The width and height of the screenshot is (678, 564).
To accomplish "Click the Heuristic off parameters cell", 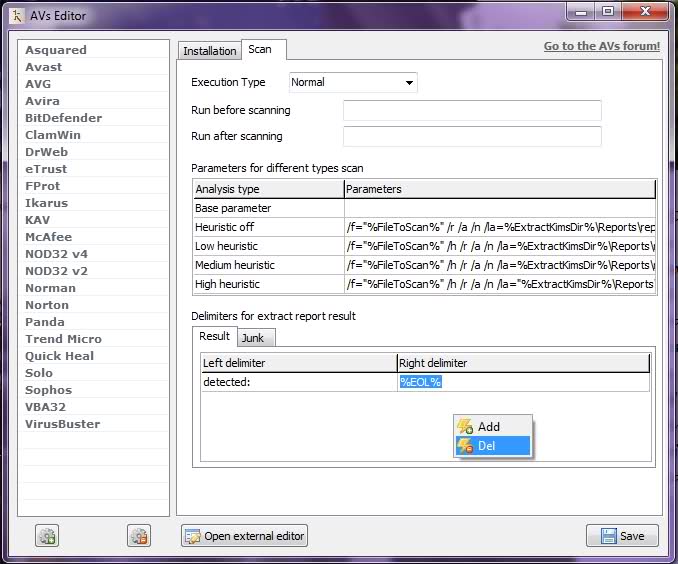I will 500,227.
